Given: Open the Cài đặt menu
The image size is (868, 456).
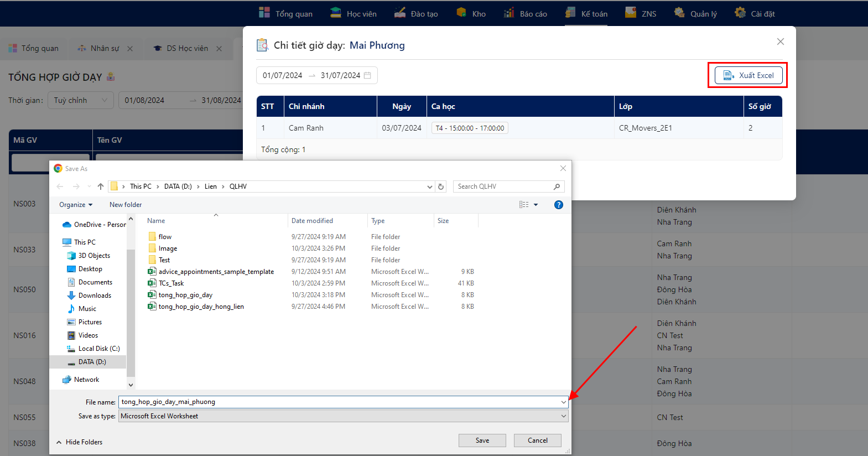Looking at the screenshot, I should (x=755, y=13).
